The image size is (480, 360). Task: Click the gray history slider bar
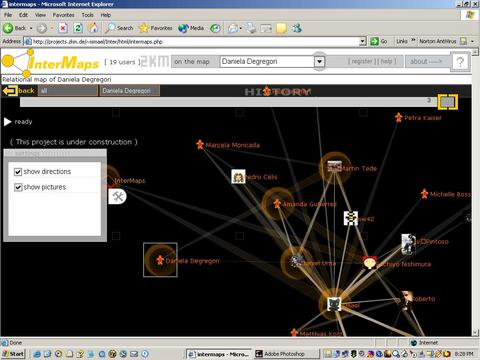pos(228,102)
